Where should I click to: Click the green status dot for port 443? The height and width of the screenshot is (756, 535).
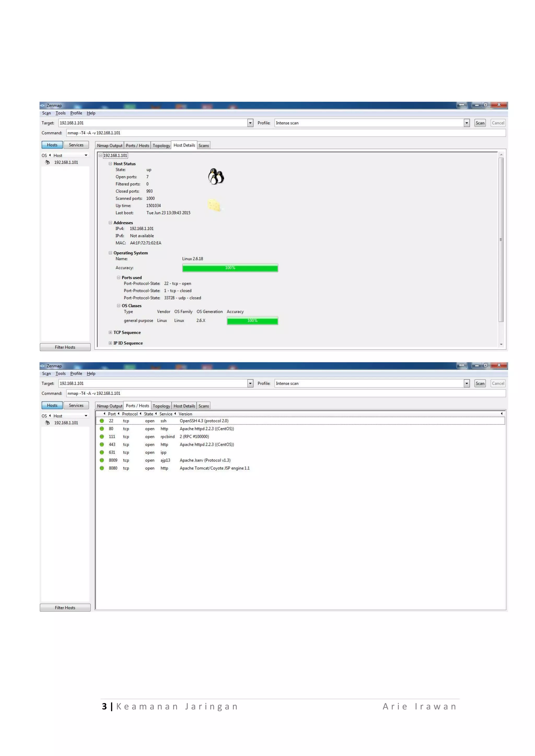102,445
